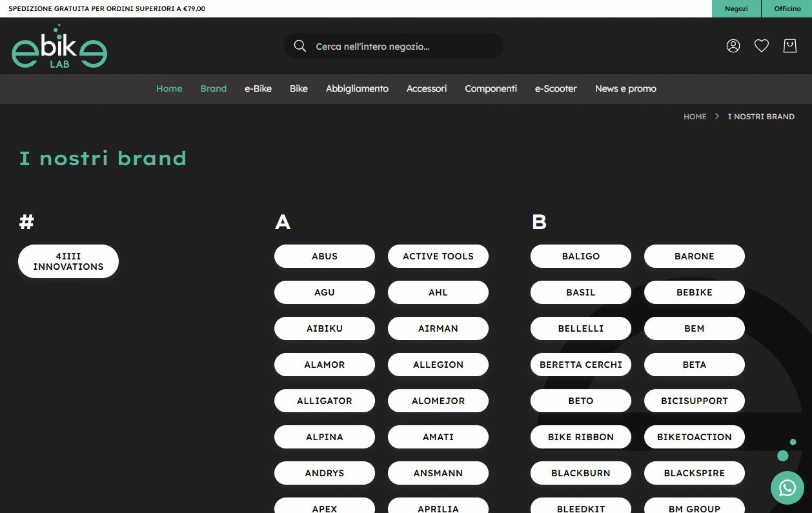Select the Active Tools brand
Viewport: 812px width, 513px height.
coord(438,256)
